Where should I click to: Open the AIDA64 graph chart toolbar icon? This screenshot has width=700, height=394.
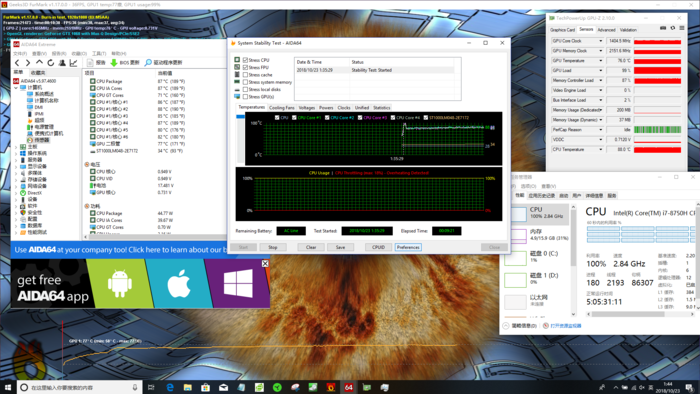click(x=74, y=63)
